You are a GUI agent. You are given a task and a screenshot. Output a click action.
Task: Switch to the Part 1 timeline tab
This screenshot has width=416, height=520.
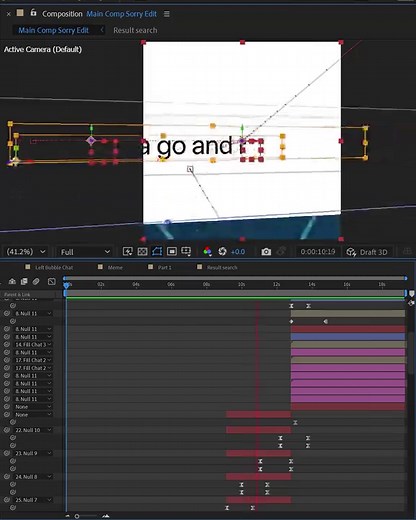[x=164, y=267]
